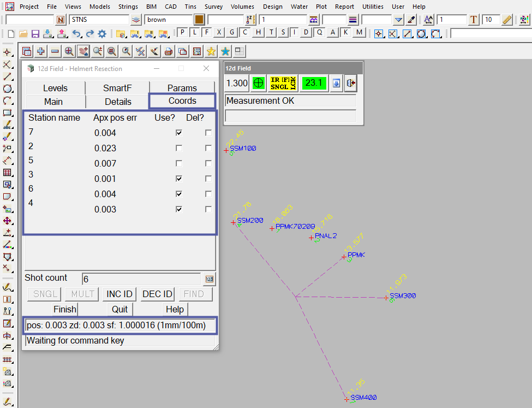Click the brown colour swatch
532x408 pixels.
(199, 20)
